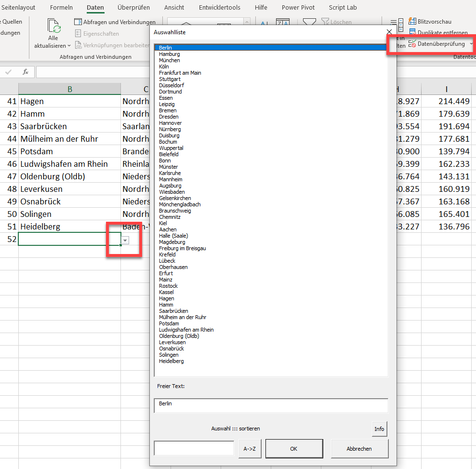This screenshot has width=476, height=469.
Task: Expand the Datenüberprüfung dropdown arrow
Action: coord(471,44)
